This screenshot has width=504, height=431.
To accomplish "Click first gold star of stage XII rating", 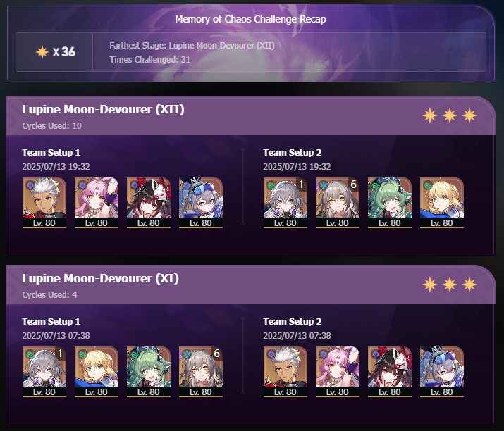I will [430, 115].
